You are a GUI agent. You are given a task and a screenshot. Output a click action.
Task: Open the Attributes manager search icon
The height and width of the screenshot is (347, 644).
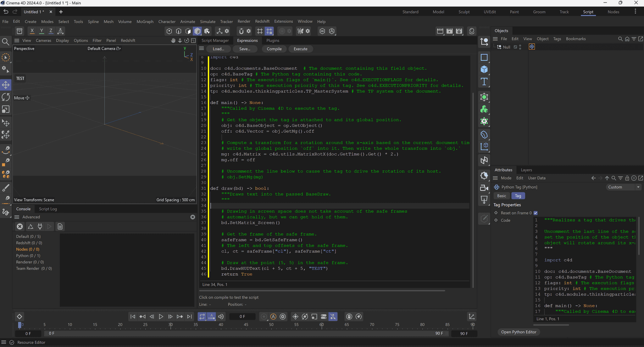coord(613,178)
